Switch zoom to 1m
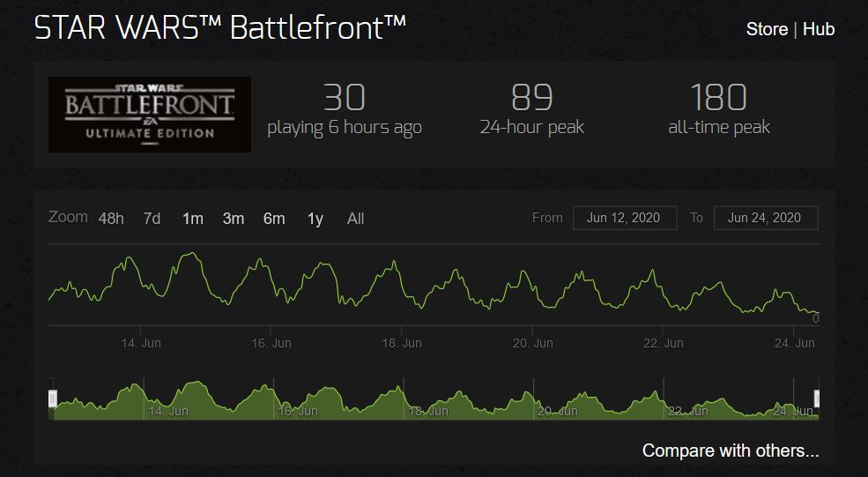868x477 pixels. [x=192, y=219]
